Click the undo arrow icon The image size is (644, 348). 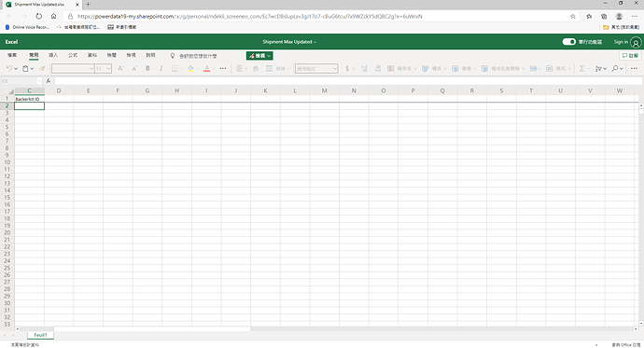click(9, 68)
